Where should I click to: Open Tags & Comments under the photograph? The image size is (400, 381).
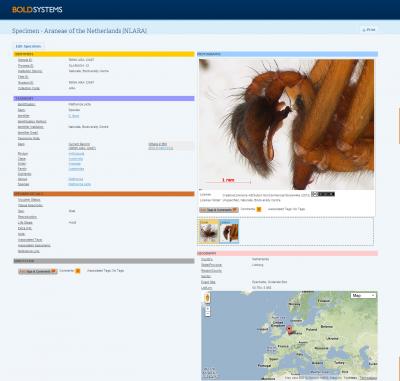tap(219, 210)
